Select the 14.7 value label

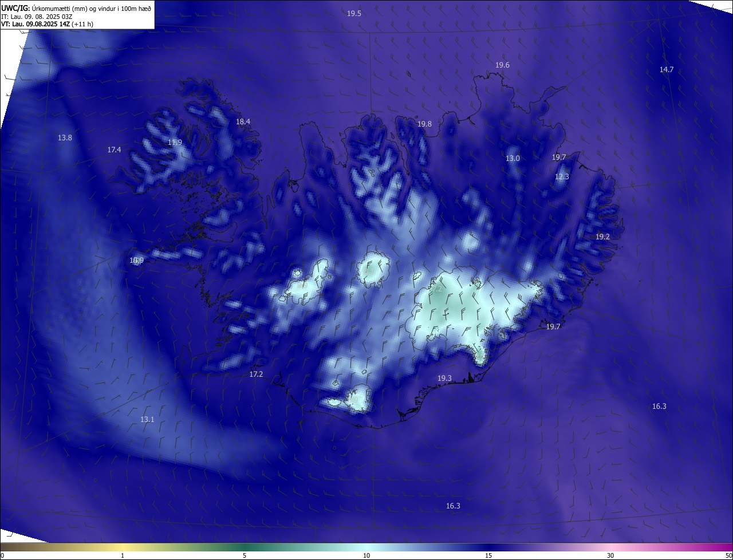pyautogui.click(x=667, y=69)
